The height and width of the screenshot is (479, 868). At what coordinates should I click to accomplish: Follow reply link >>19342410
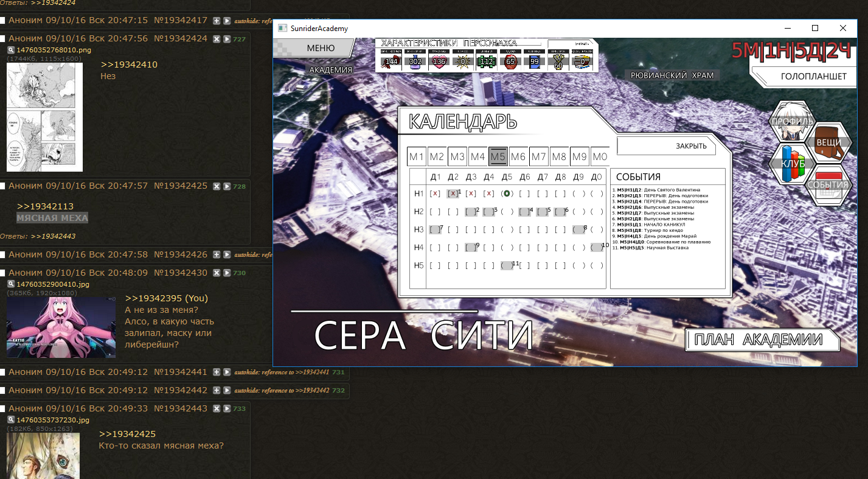129,65
